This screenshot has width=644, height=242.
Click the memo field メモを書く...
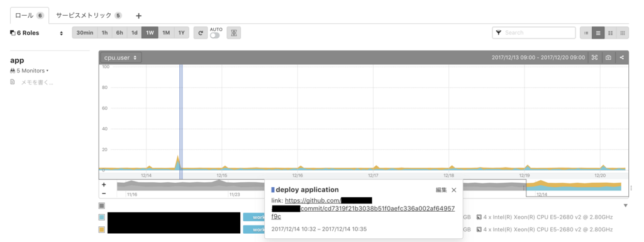(37, 83)
